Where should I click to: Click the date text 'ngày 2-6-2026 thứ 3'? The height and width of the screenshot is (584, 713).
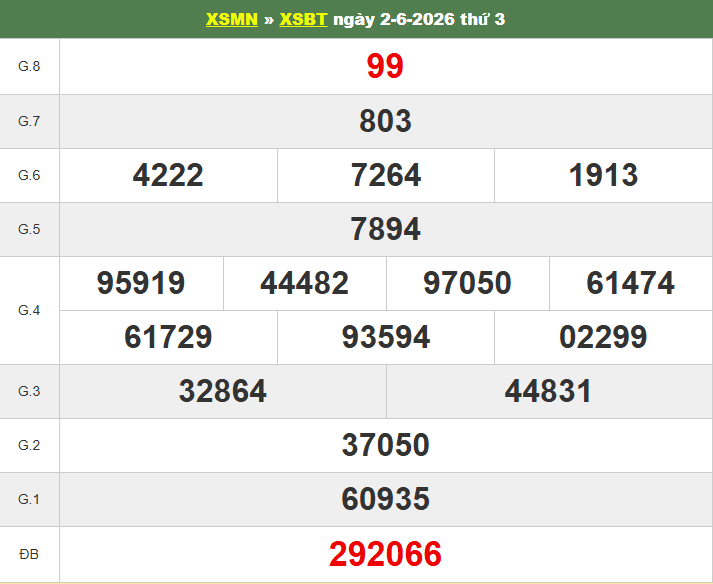pyautogui.click(x=419, y=19)
